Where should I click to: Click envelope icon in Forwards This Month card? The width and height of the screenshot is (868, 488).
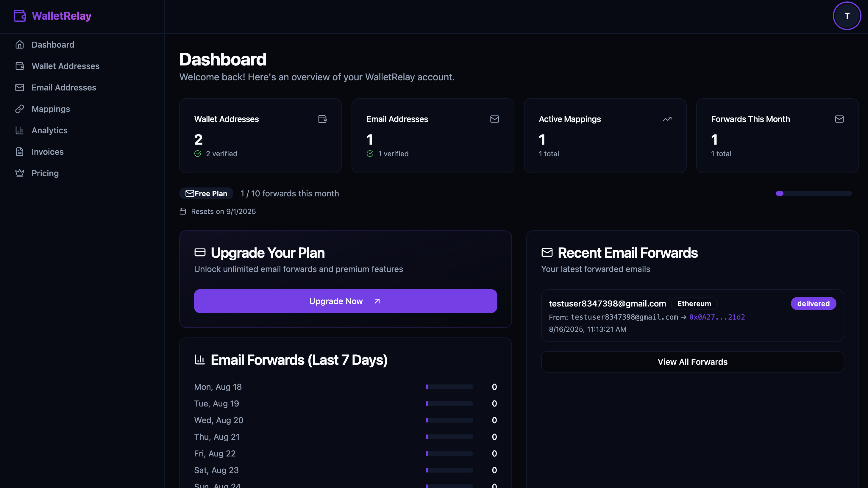pos(839,119)
